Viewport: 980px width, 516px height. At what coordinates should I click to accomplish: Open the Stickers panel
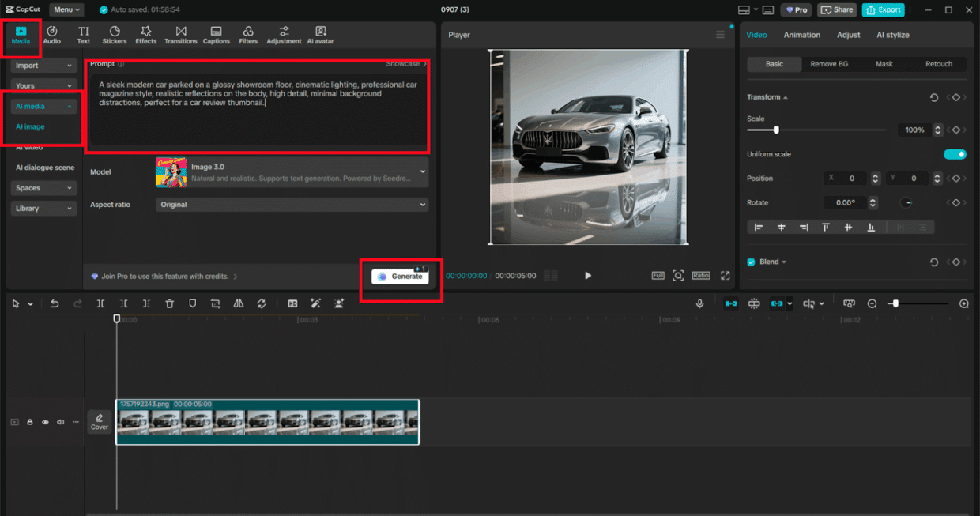pos(114,35)
